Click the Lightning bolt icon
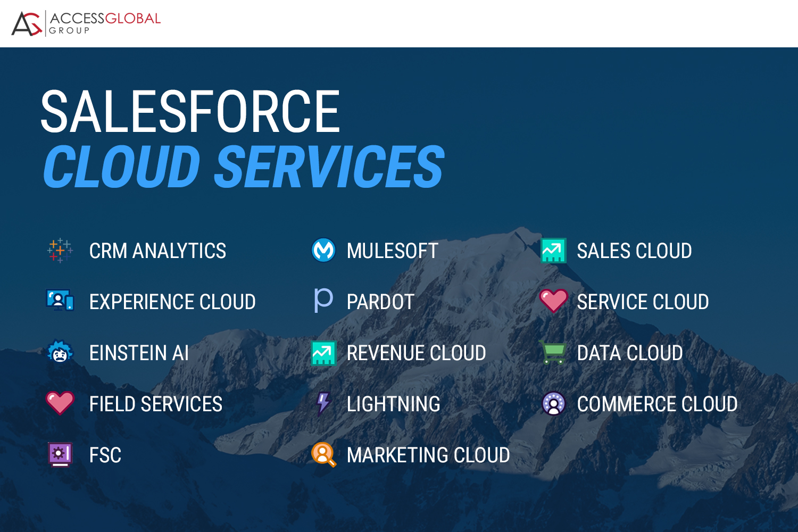The image size is (798, 532). [323, 404]
